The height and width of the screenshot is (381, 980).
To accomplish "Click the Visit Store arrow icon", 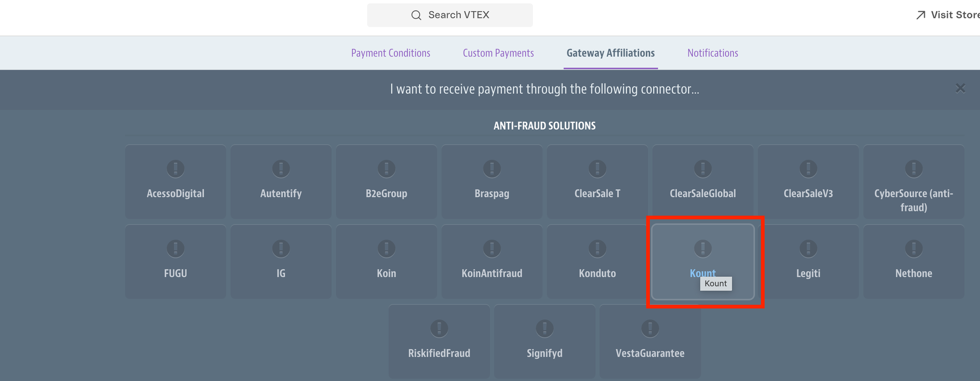I will 921,15.
